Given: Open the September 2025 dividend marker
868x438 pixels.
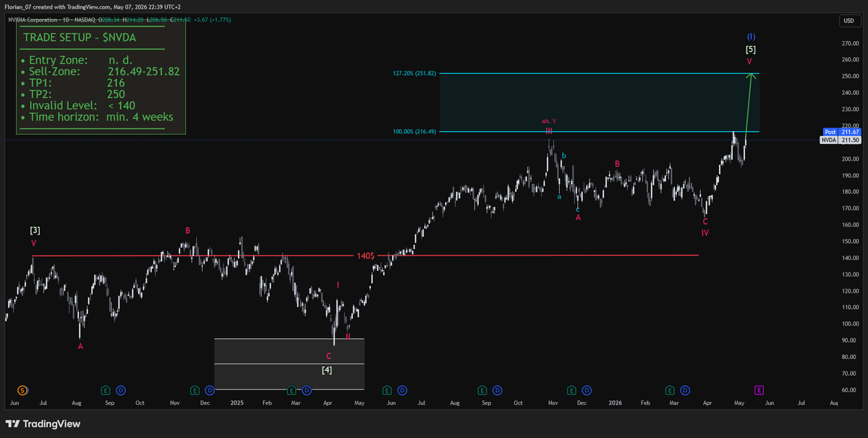Looking at the screenshot, I should pos(497,389).
